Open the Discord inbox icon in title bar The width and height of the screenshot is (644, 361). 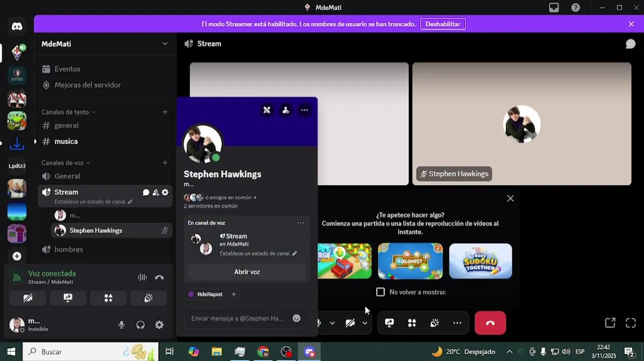click(x=554, y=8)
